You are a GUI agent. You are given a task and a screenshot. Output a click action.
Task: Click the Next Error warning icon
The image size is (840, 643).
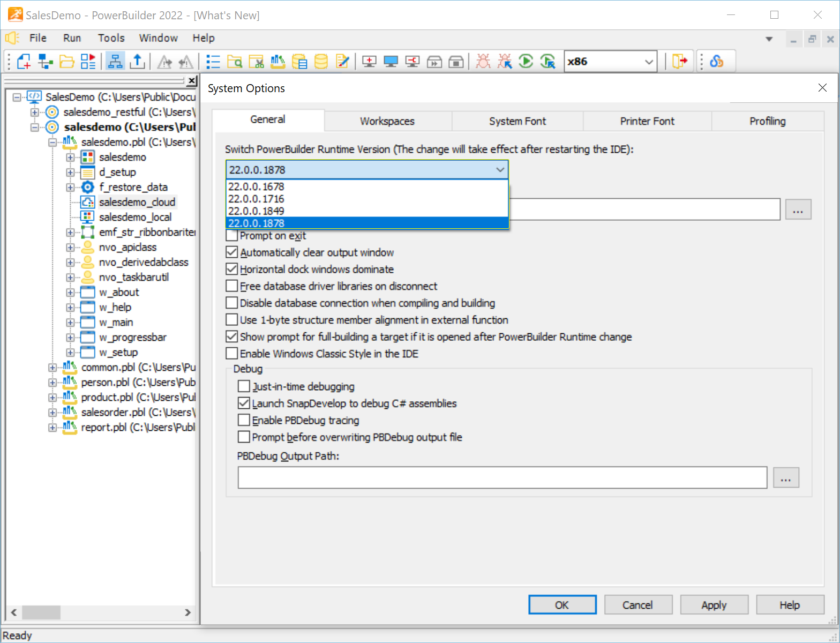[x=164, y=62]
